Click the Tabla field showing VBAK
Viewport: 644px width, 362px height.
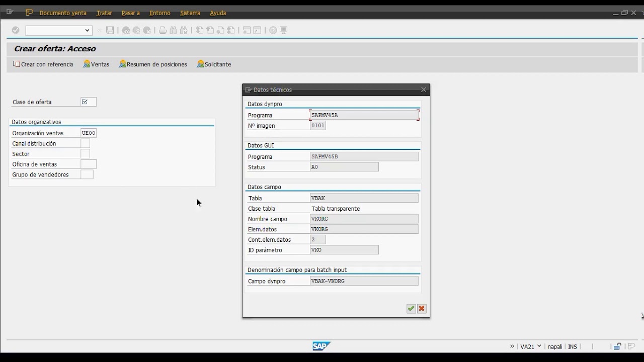[x=364, y=198]
